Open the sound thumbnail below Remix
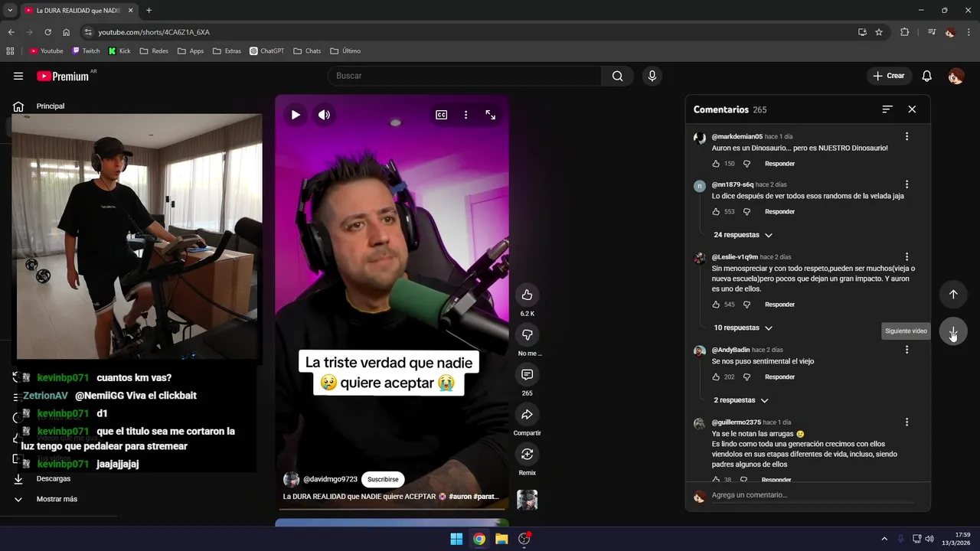This screenshot has width=980, height=551. [x=527, y=500]
